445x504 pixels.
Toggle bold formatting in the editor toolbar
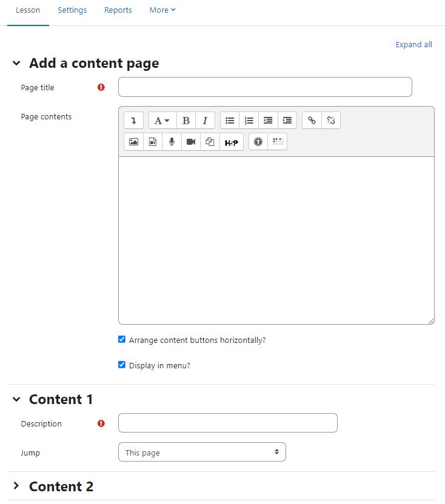pyautogui.click(x=186, y=121)
